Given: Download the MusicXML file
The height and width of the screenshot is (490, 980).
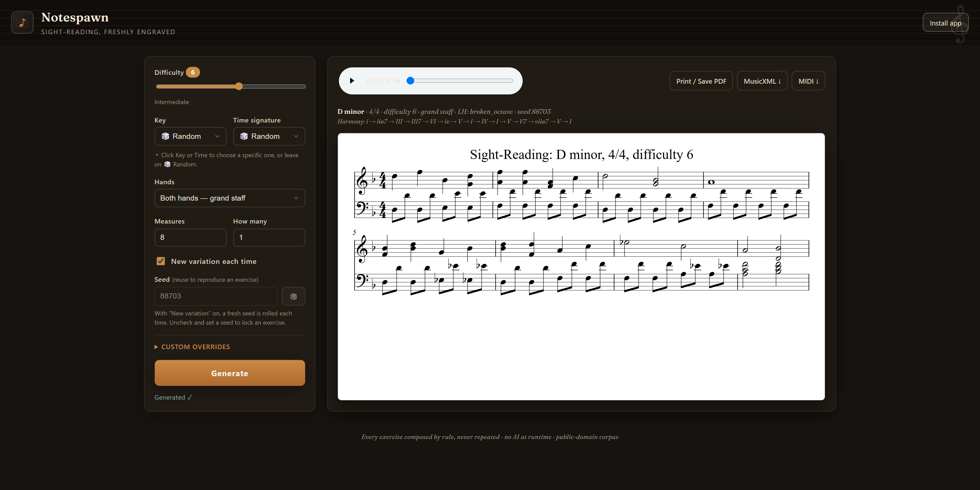Looking at the screenshot, I should point(762,81).
